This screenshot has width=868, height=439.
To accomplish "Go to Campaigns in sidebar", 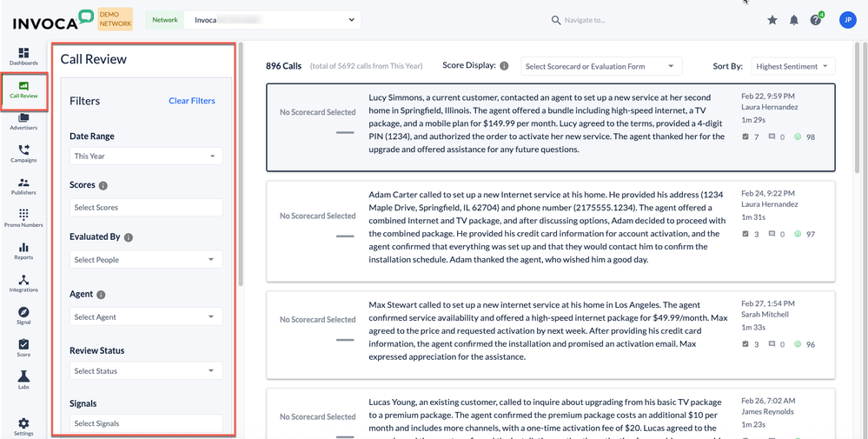I will 23,153.
